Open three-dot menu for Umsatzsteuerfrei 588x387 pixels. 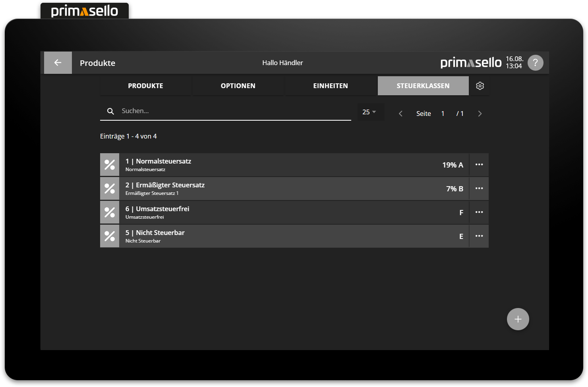coord(479,212)
